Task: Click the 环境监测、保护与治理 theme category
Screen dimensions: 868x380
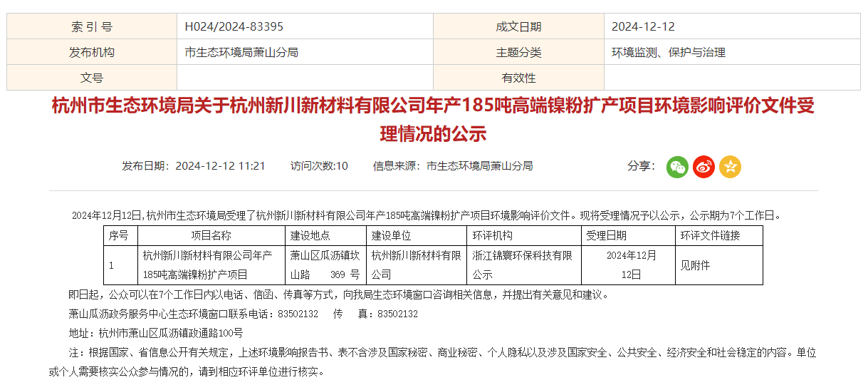Action: 668,52
